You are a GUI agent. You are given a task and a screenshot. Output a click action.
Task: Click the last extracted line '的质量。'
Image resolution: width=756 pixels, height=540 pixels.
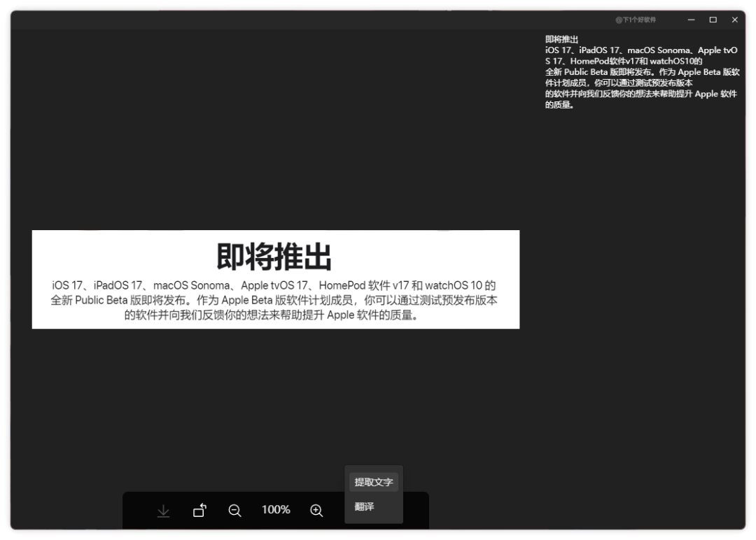click(560, 104)
